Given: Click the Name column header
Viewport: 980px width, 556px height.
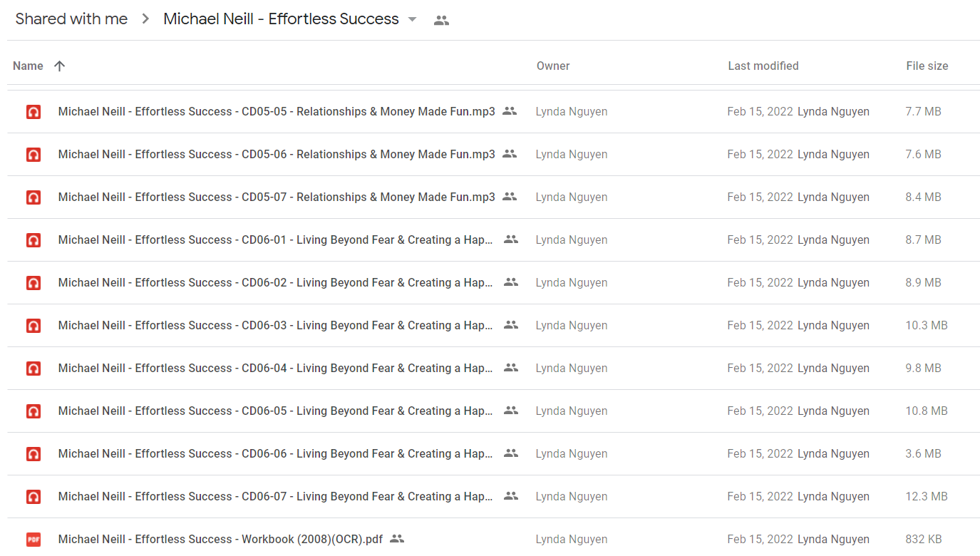Looking at the screenshot, I should pos(28,66).
